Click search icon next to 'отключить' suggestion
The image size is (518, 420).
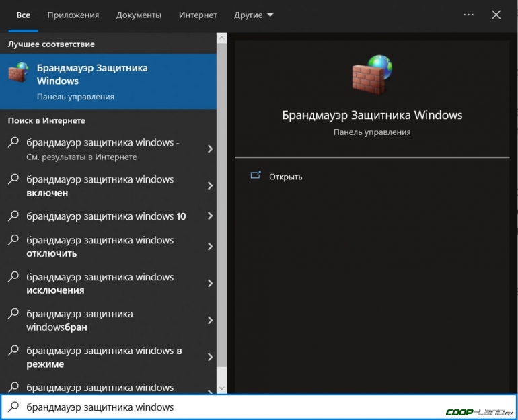point(13,240)
